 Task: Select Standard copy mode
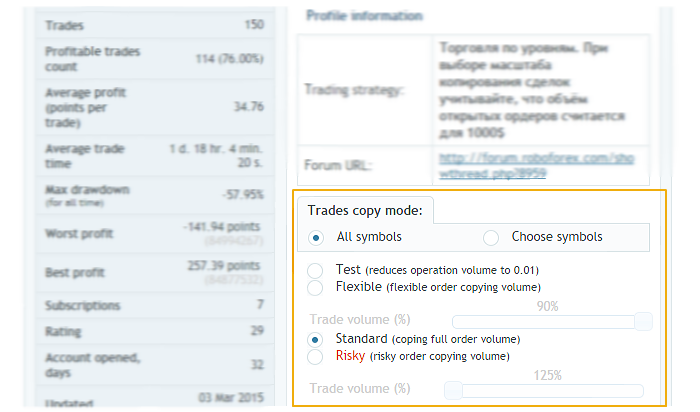(x=315, y=339)
